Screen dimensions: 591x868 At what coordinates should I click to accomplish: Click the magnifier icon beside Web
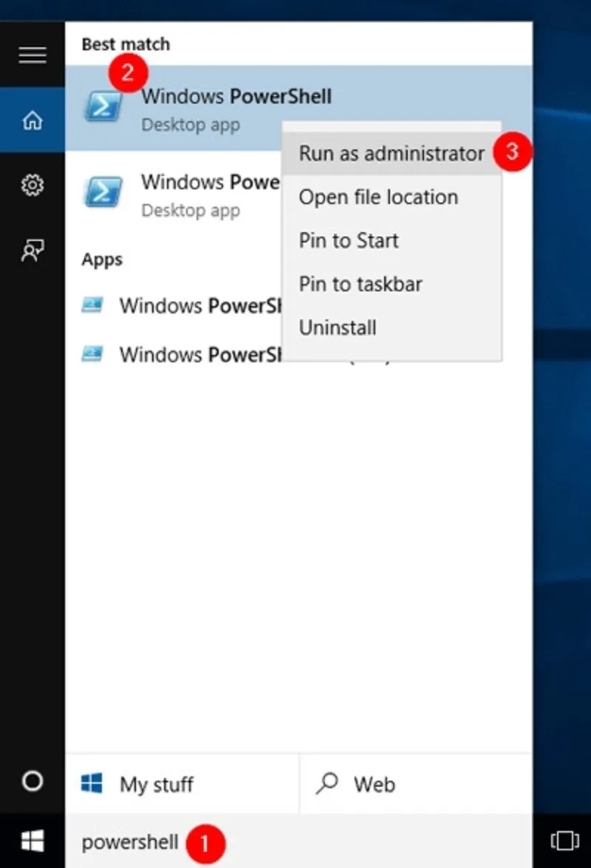coord(327,783)
